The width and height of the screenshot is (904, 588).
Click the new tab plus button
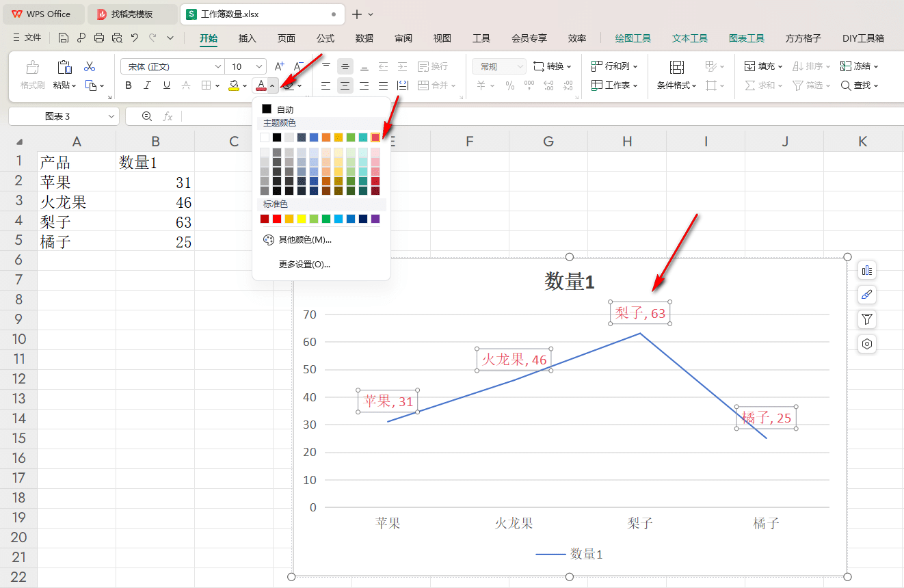point(356,14)
